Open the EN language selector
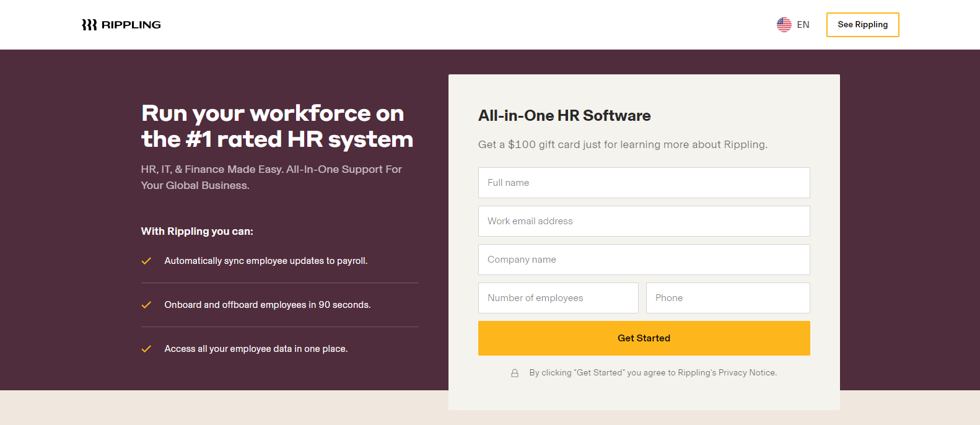Viewport: 980px width, 425px height. coord(794,25)
